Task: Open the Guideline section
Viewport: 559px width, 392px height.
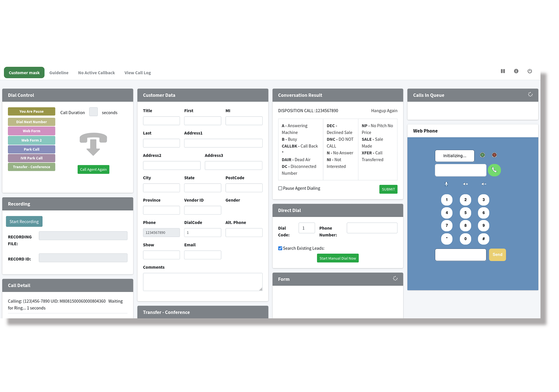Action: coord(59,72)
